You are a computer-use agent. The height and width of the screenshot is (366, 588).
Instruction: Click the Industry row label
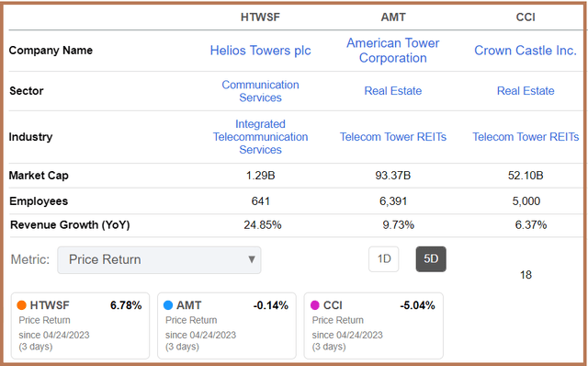(x=30, y=137)
